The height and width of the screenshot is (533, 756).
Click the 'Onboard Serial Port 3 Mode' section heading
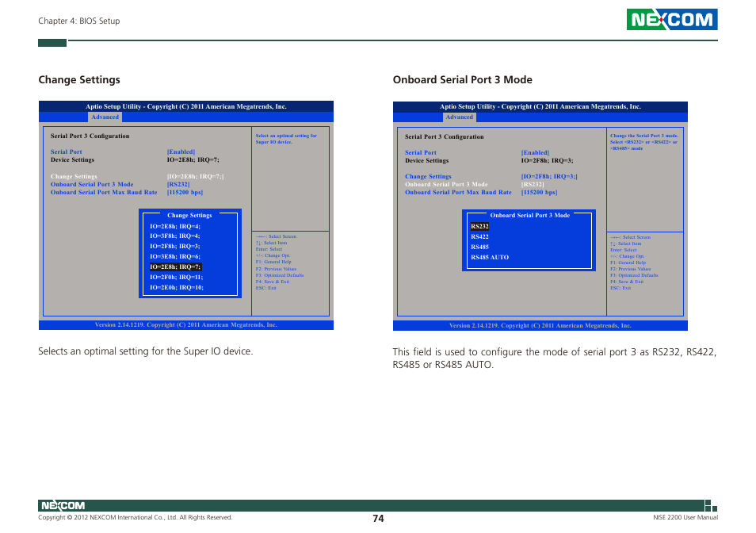(462, 79)
